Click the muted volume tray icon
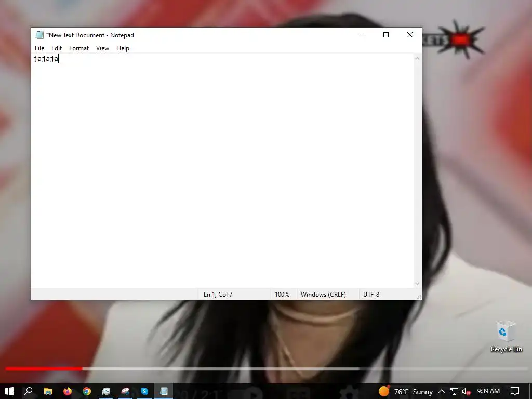 tap(466, 392)
